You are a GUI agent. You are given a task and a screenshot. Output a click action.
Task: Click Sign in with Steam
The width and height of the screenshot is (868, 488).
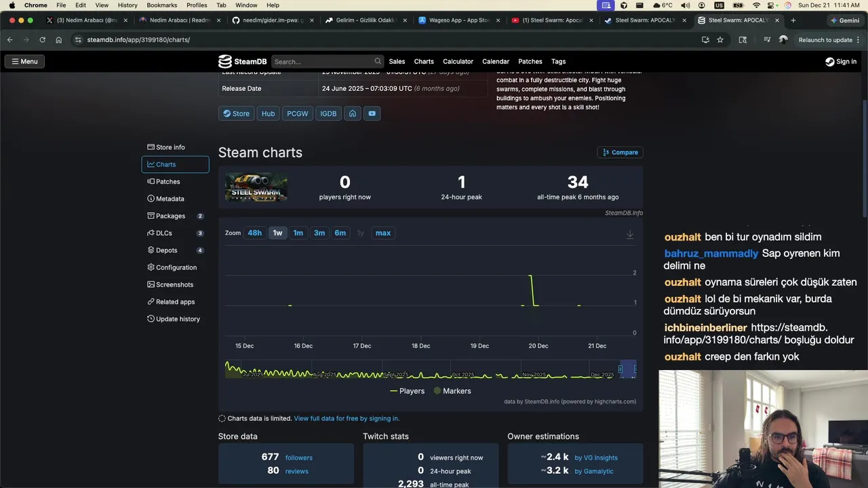[x=841, y=62]
